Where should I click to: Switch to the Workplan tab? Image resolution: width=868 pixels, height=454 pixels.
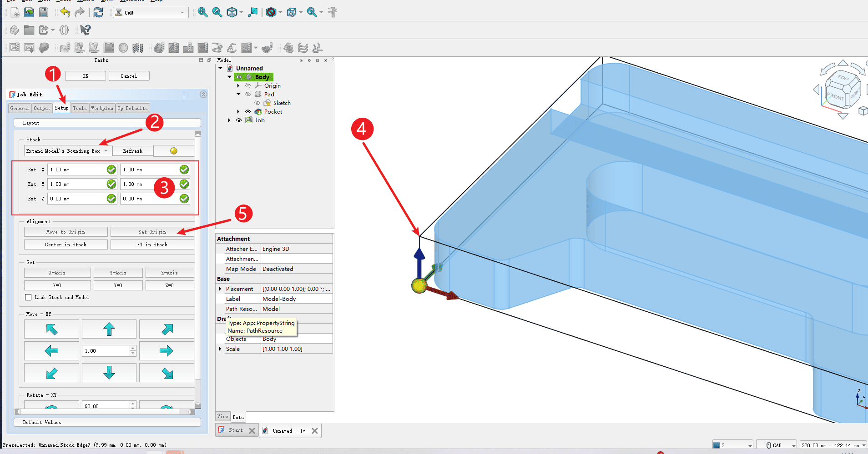pos(102,108)
